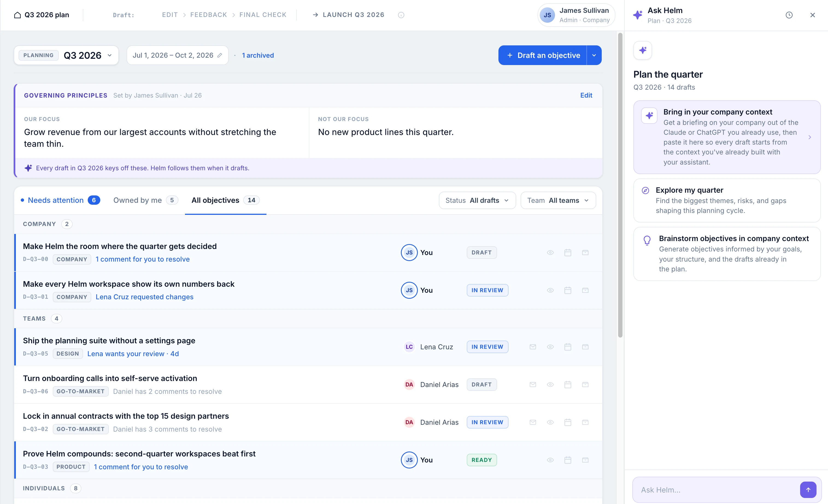Viewport: 828px width, 504px height.
Task: Click the card icon on the D-Q3-00 row
Action: tap(585, 252)
